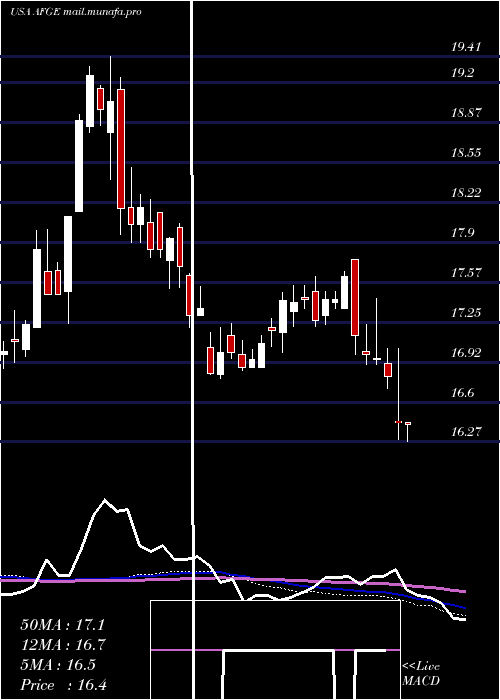This screenshot has height=700, width=500.
Task: Click the 18.22 price level label
Action: pyautogui.click(x=467, y=192)
